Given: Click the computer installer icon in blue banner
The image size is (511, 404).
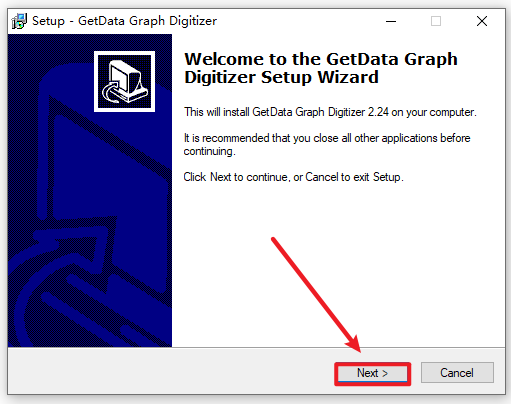Looking at the screenshot, I should coord(124,81).
